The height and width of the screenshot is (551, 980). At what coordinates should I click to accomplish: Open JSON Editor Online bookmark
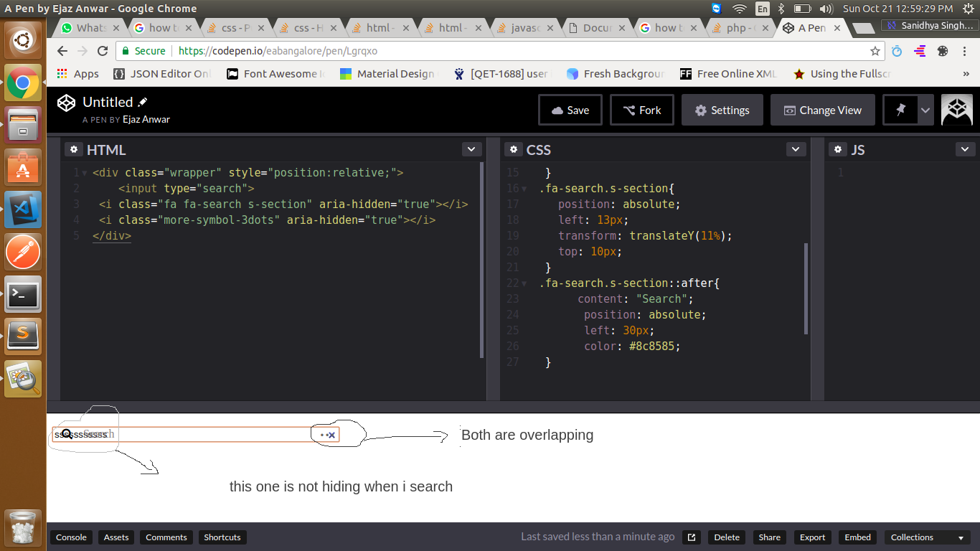point(162,74)
